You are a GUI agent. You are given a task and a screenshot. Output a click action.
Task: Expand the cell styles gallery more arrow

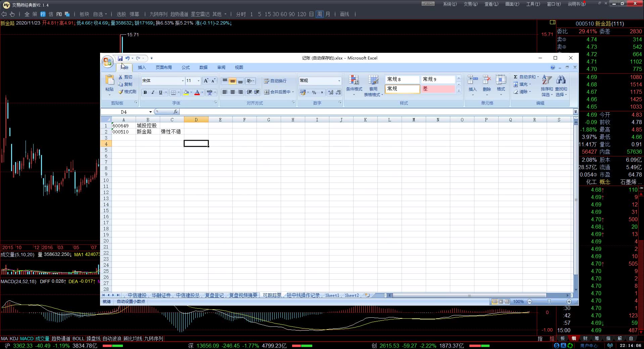point(459,91)
